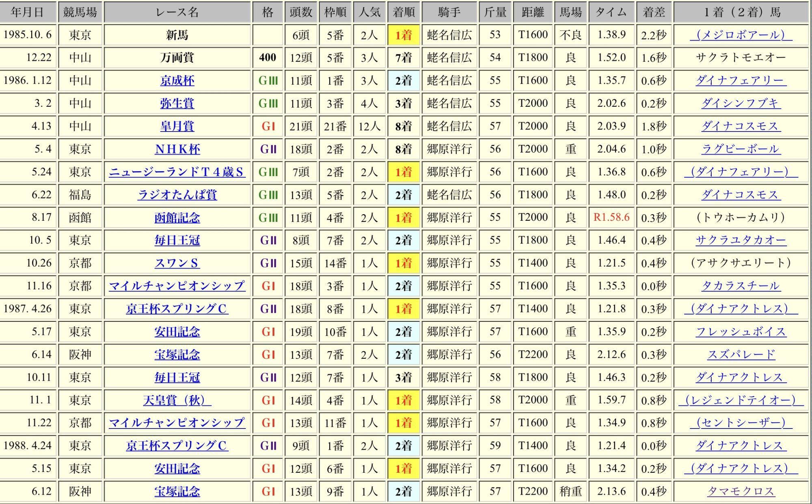Open the 天皇賞（秋） race link

point(177,401)
